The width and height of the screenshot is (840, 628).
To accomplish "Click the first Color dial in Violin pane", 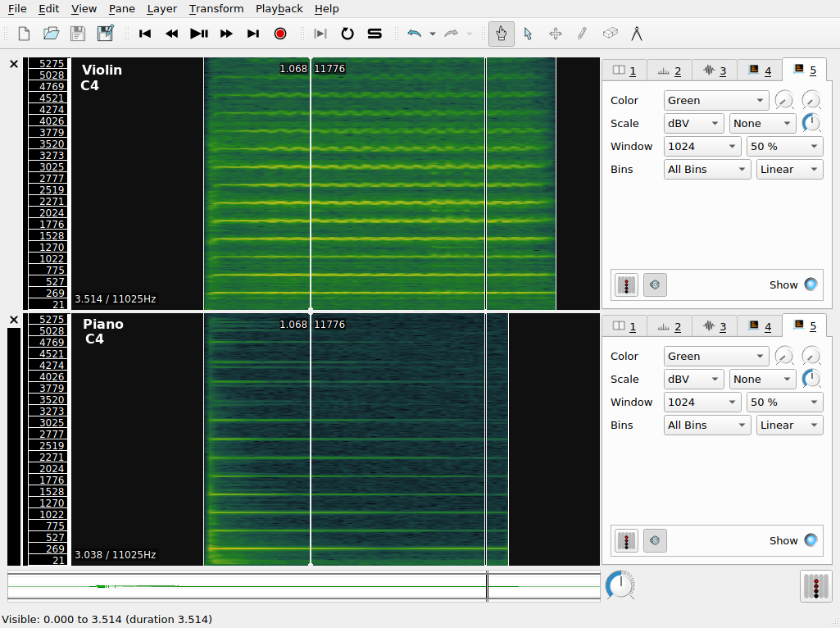I will (784, 100).
